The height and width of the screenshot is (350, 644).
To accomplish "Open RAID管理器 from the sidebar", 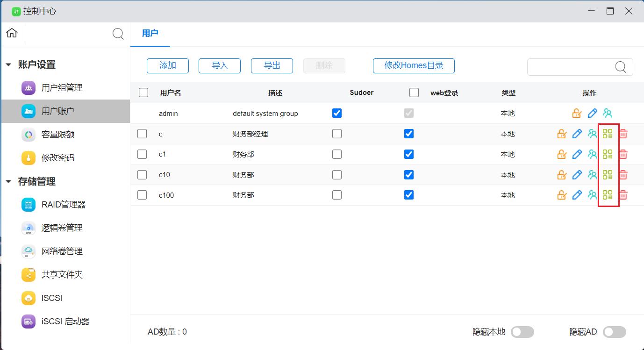I will click(x=63, y=205).
